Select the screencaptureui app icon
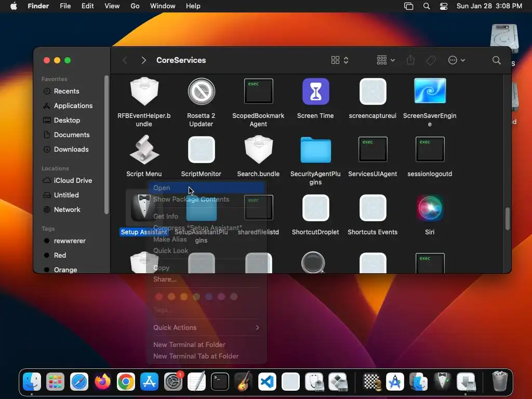The image size is (532, 399). click(373, 91)
